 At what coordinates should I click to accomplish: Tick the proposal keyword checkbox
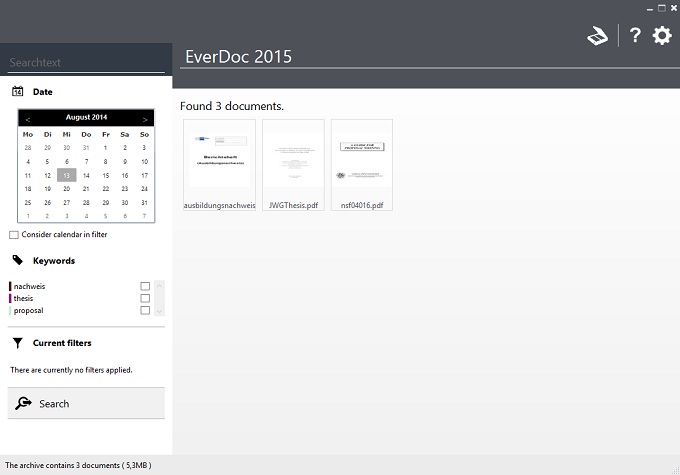click(145, 310)
